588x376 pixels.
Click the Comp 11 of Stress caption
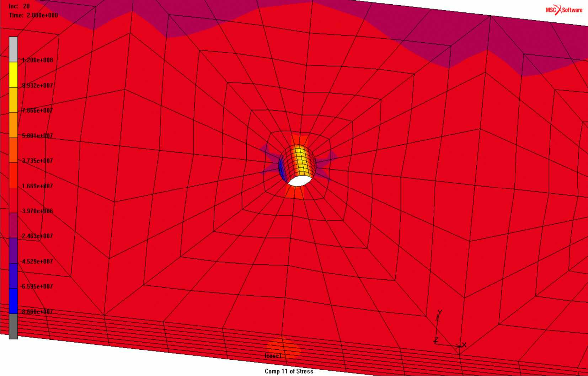(x=289, y=371)
